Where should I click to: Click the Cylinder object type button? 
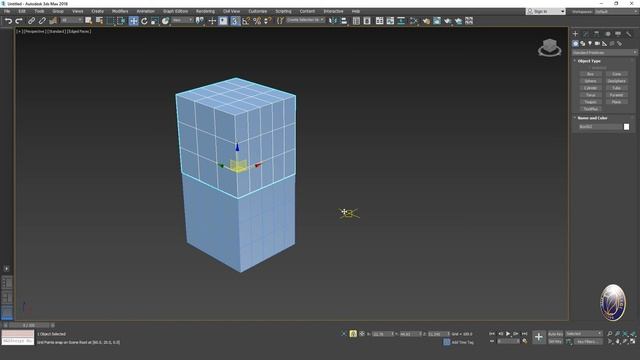[590, 88]
